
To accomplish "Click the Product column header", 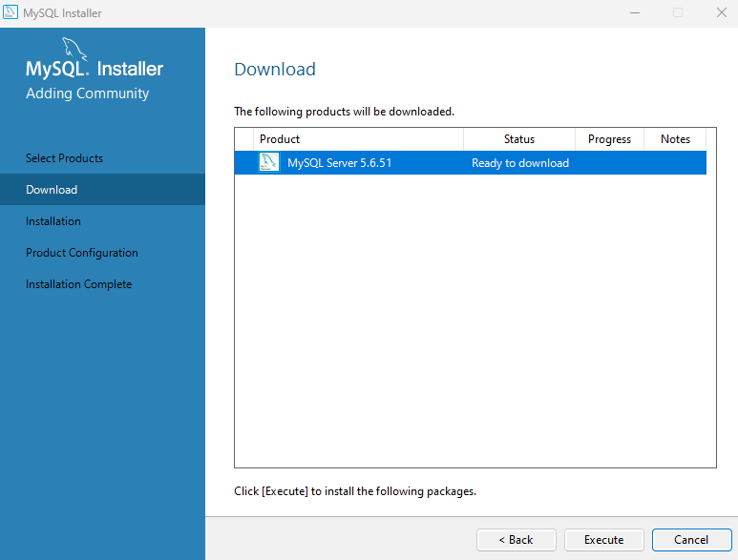I will click(x=358, y=139).
